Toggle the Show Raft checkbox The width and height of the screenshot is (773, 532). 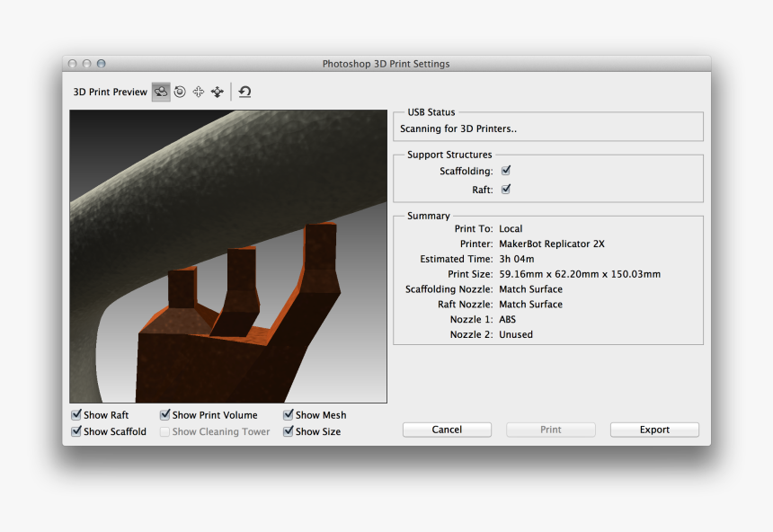76,414
